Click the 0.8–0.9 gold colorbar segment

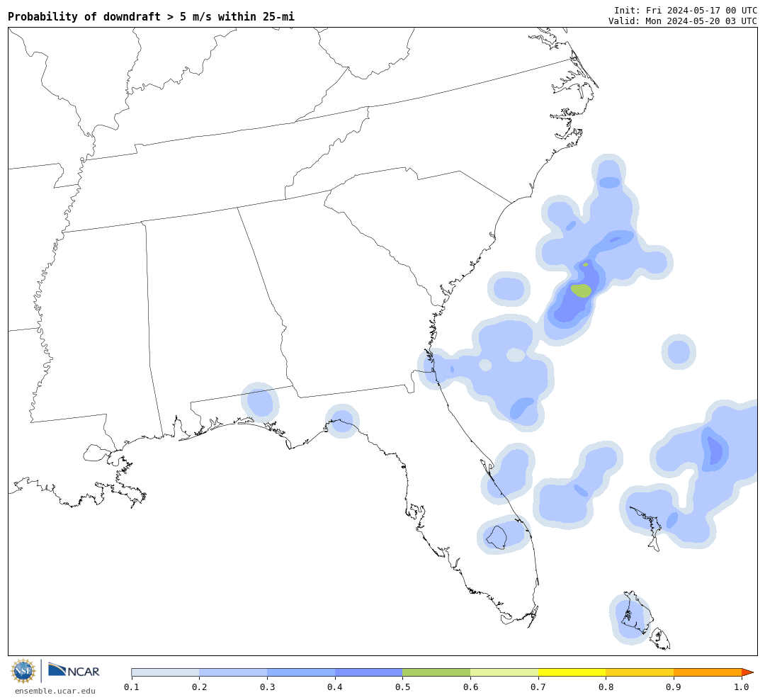640,672
